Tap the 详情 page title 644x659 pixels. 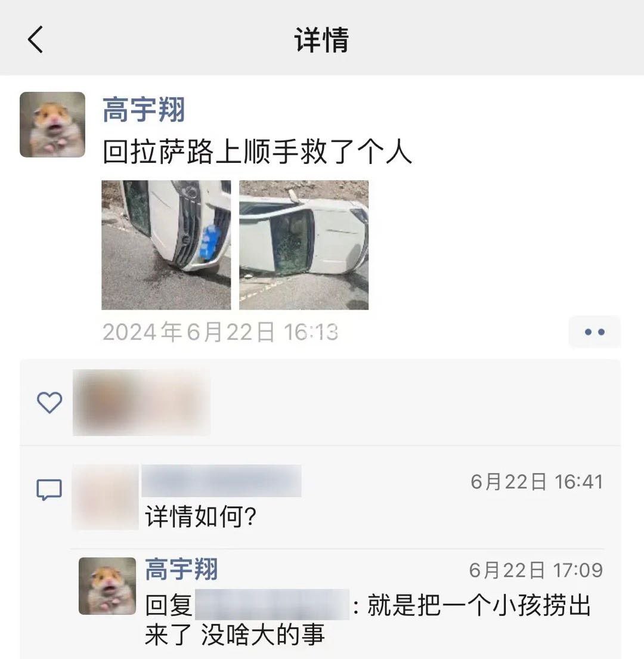tap(322, 40)
